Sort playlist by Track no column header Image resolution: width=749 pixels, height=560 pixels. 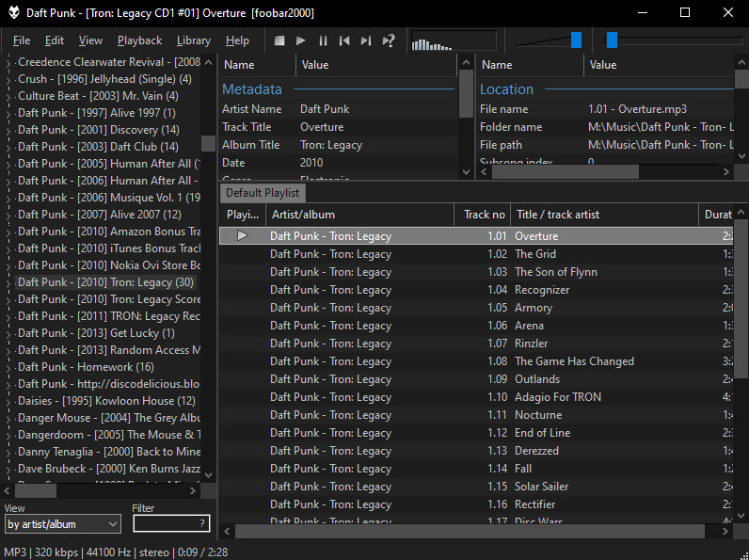point(482,215)
